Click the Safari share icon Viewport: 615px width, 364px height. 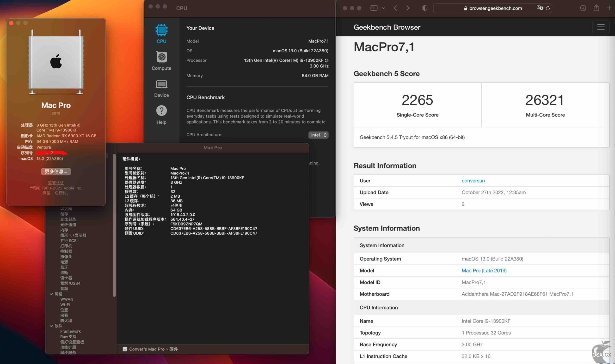click(596, 8)
